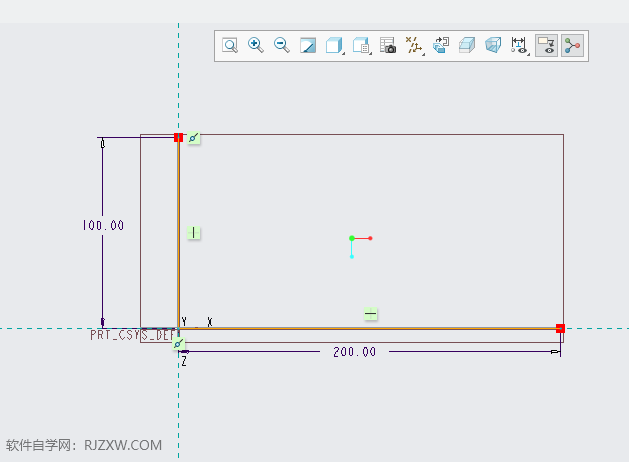
Task: Click the Sketch View orientation icon
Action: (x=441, y=45)
